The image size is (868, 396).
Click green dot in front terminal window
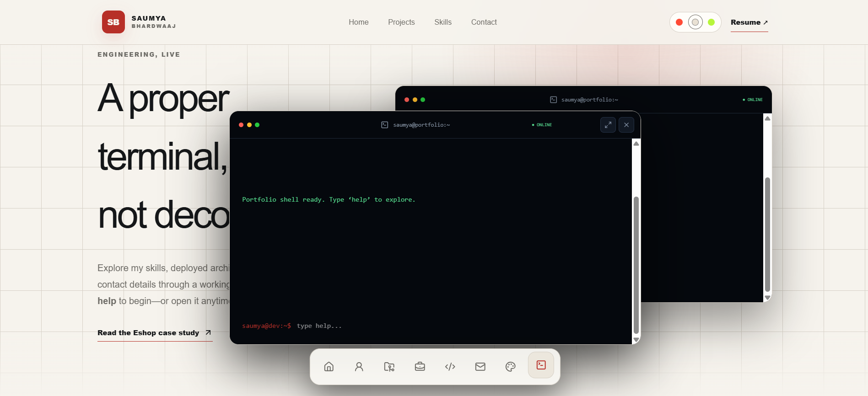(257, 125)
